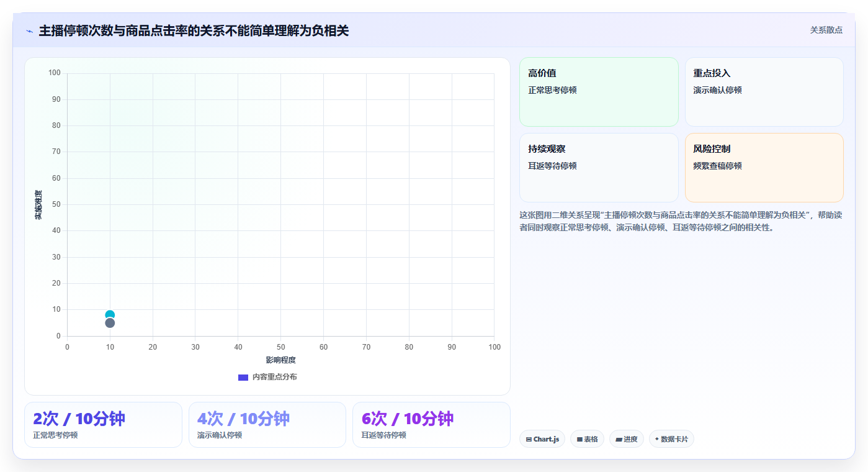Open the 风险控制 quadrant card
868x472 pixels.
(764, 168)
